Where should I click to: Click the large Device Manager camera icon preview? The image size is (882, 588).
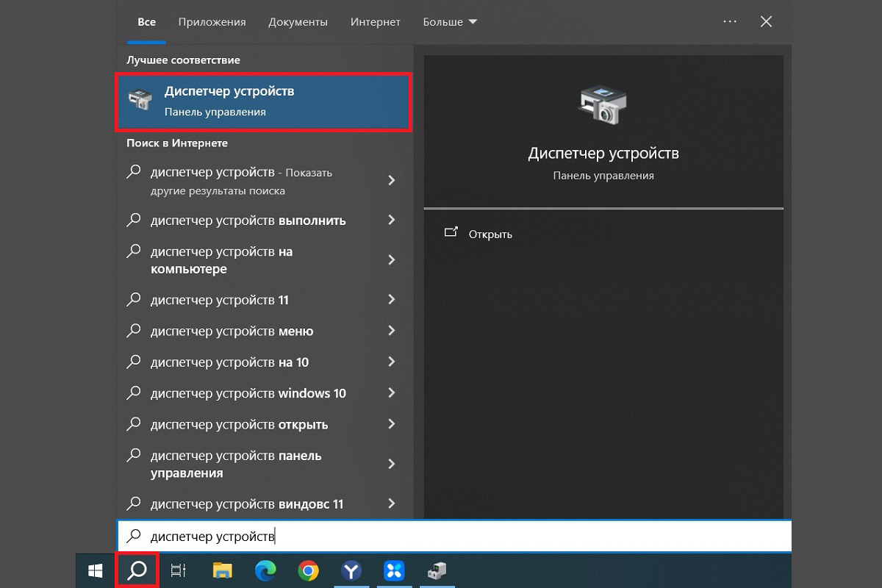tap(603, 105)
